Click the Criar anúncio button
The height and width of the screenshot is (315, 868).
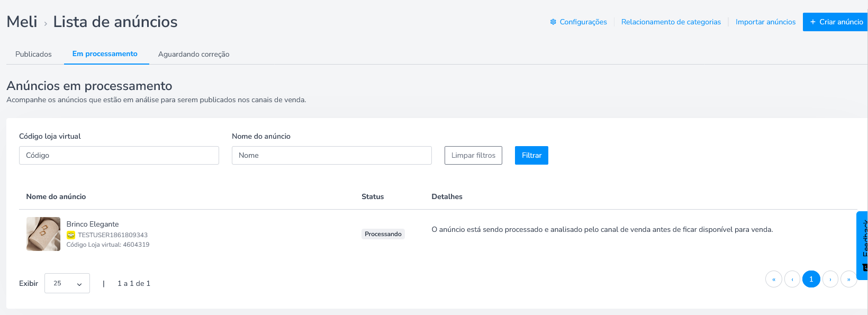pyautogui.click(x=836, y=22)
